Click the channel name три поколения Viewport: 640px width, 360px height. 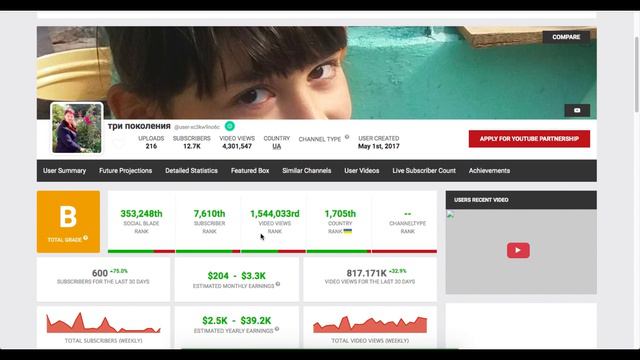point(139,126)
